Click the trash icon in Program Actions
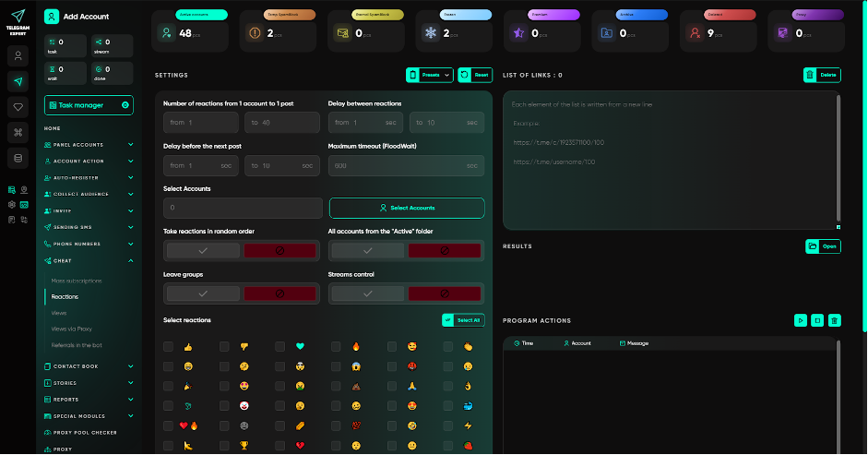 coord(834,320)
